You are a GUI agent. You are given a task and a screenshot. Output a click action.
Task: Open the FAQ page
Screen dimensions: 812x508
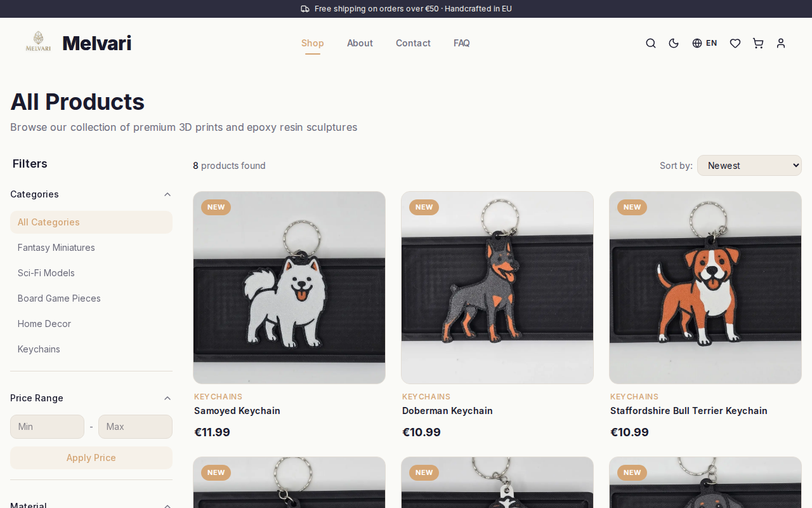click(x=462, y=43)
